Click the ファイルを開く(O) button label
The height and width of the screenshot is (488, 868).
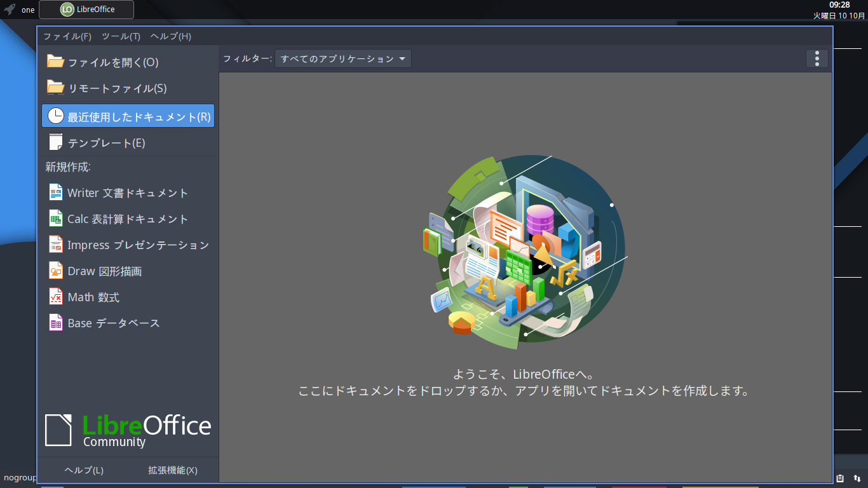[113, 62]
